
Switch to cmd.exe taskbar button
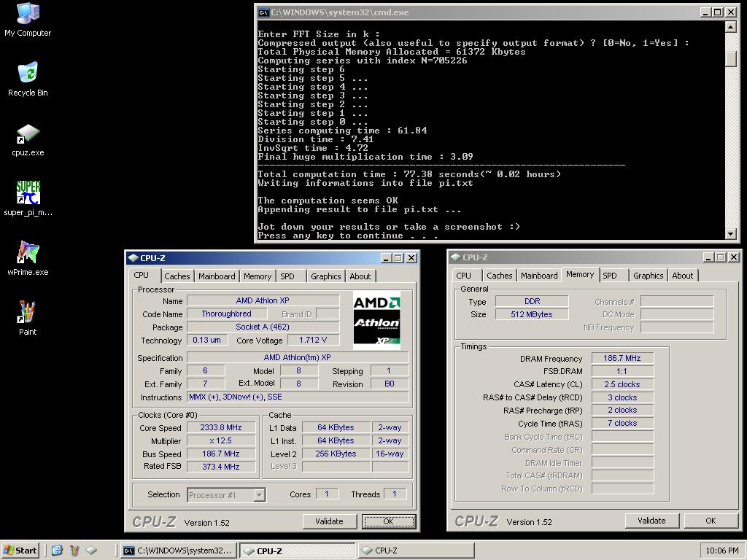pos(178,551)
